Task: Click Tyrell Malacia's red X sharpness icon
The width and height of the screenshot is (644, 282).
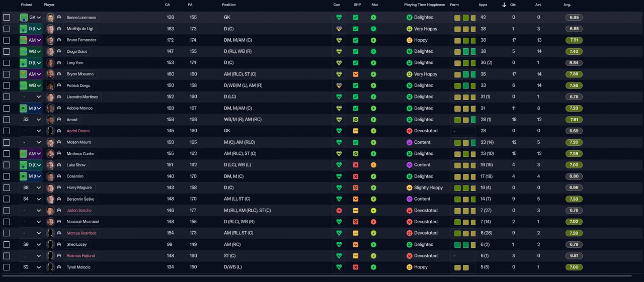Action: pyautogui.click(x=356, y=267)
